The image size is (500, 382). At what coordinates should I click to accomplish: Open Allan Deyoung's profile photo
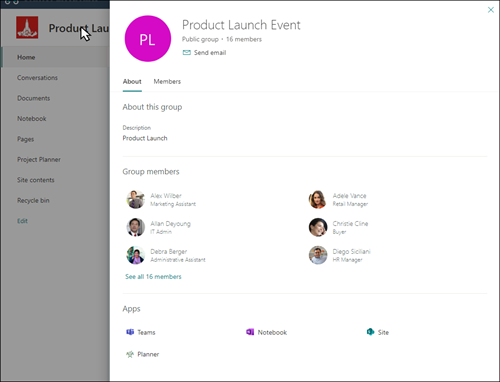pos(135,227)
